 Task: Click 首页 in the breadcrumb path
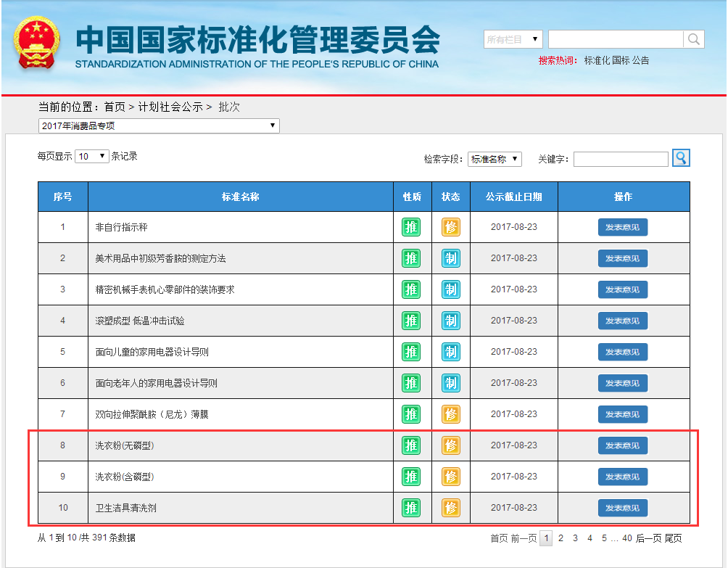pos(115,107)
